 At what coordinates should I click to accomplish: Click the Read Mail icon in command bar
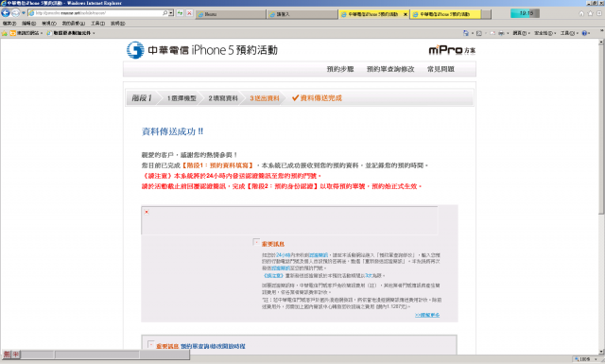[493, 33]
